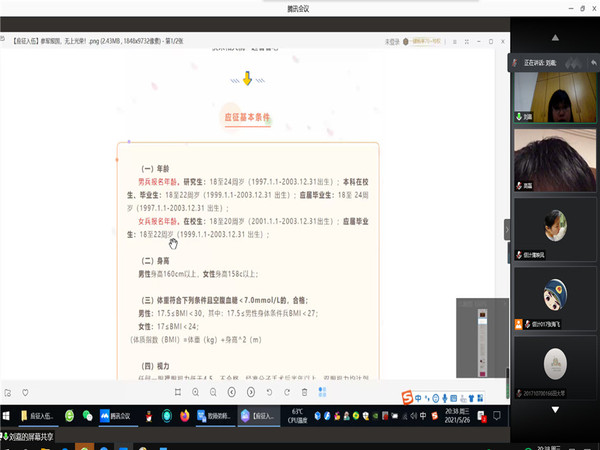Click the image viewer fullscreen icon
This screenshot has height=450, width=600.
pos(466,42)
